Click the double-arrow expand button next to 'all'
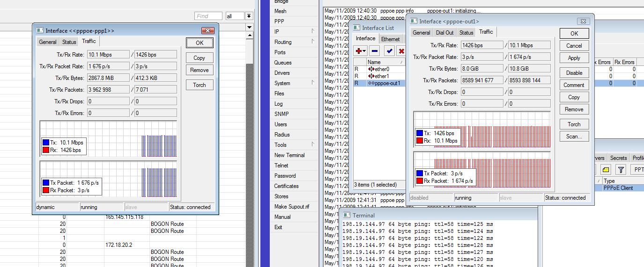 point(249,16)
